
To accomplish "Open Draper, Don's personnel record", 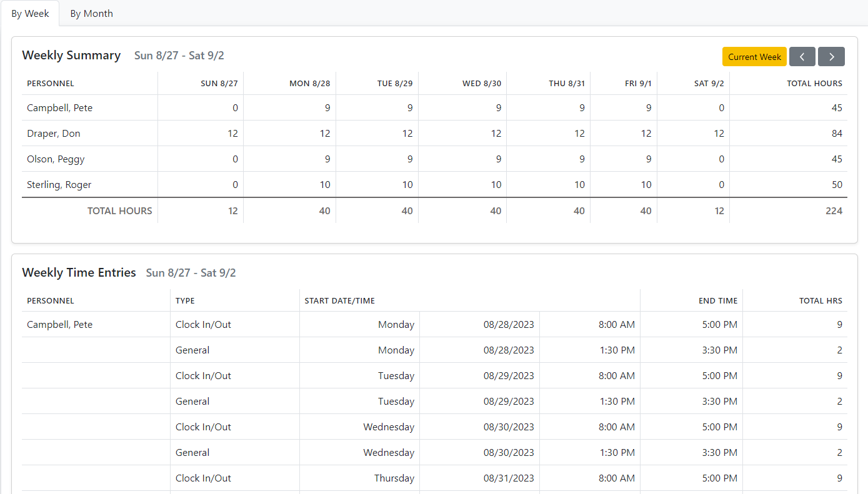I will 53,133.
